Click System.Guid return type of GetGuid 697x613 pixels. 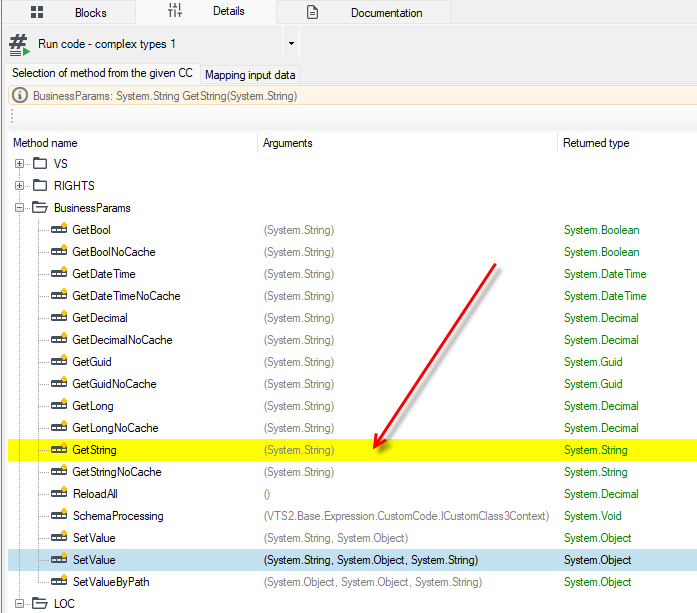pos(593,362)
